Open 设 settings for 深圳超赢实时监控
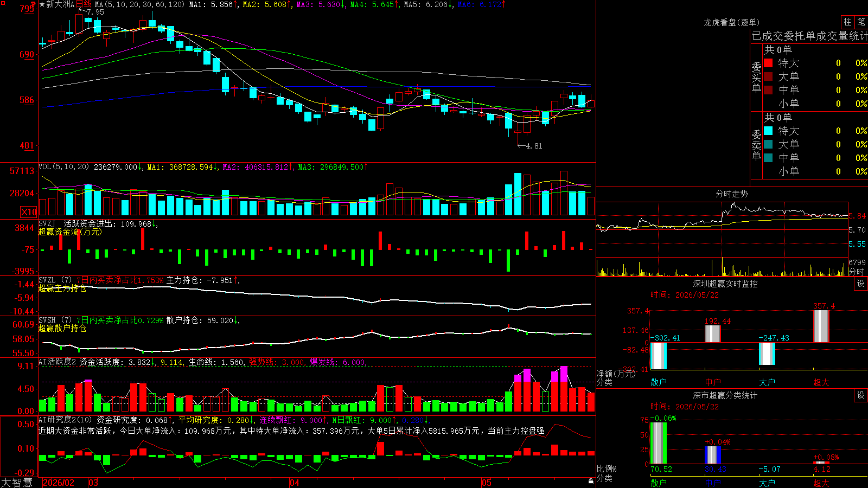 (861, 284)
